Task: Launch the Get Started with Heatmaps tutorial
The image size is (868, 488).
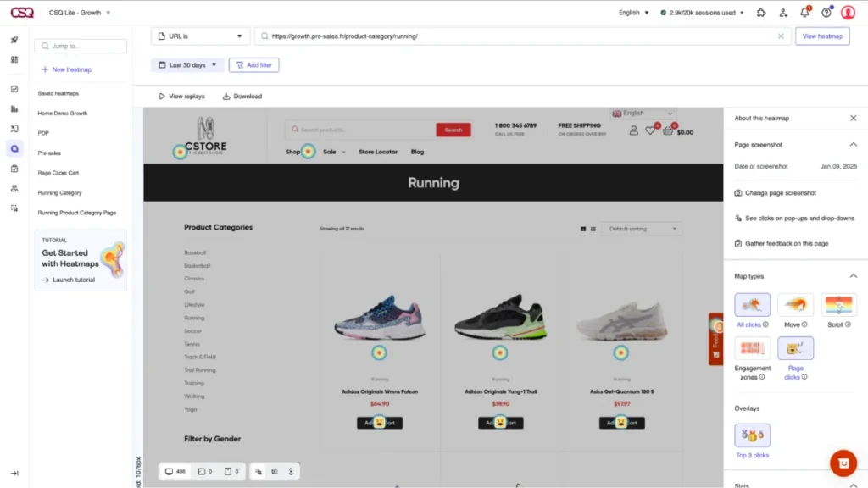Action: [x=75, y=280]
